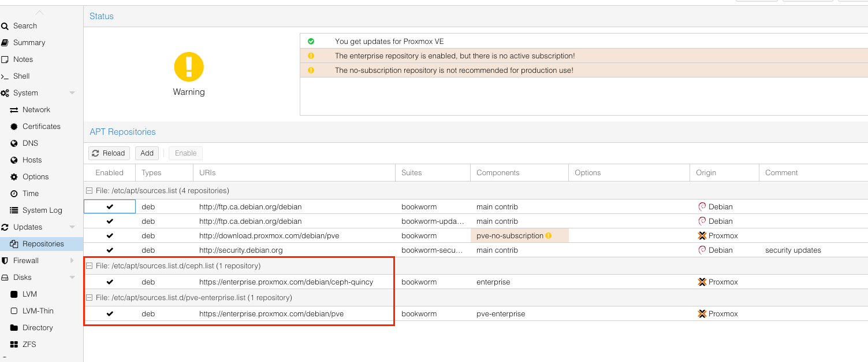Sort by the Suites column header
The image size is (868, 362).
pos(433,172)
